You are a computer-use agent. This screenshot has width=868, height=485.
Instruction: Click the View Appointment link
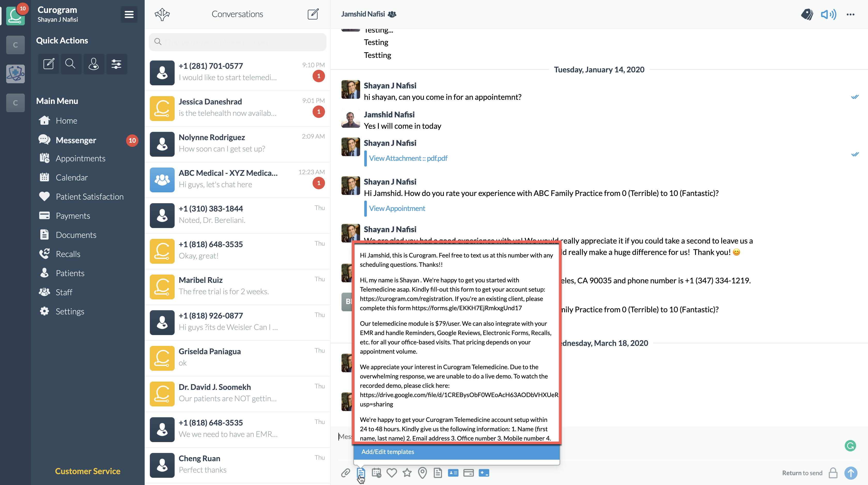point(397,208)
